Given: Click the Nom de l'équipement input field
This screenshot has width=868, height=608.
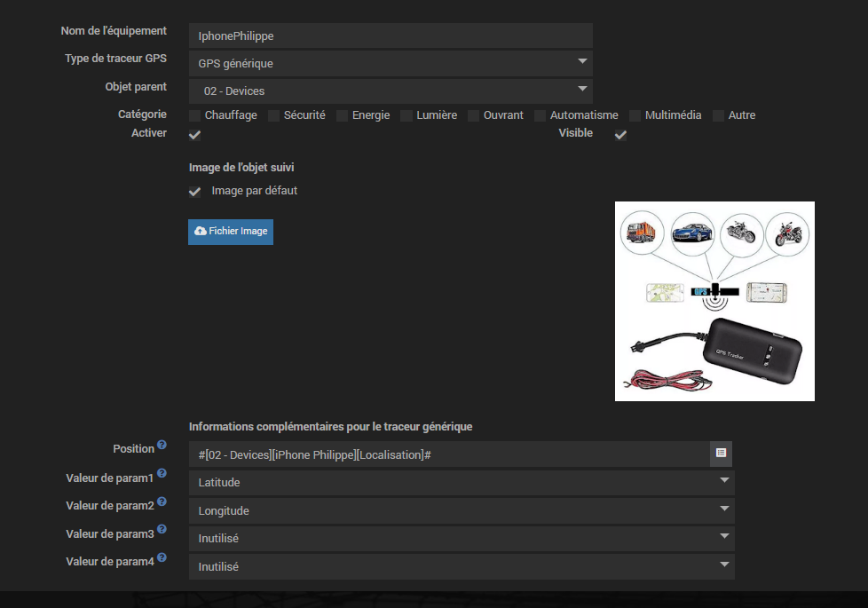Looking at the screenshot, I should pos(391,36).
